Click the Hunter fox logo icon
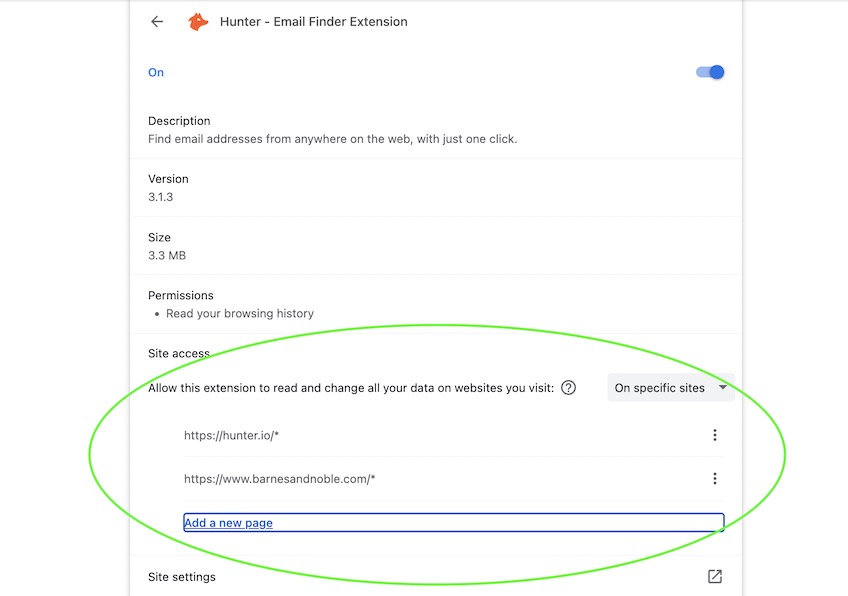 coord(198,22)
